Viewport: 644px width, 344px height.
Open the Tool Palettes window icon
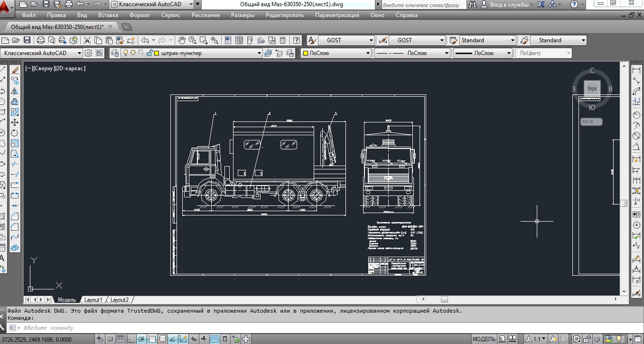click(x=249, y=40)
